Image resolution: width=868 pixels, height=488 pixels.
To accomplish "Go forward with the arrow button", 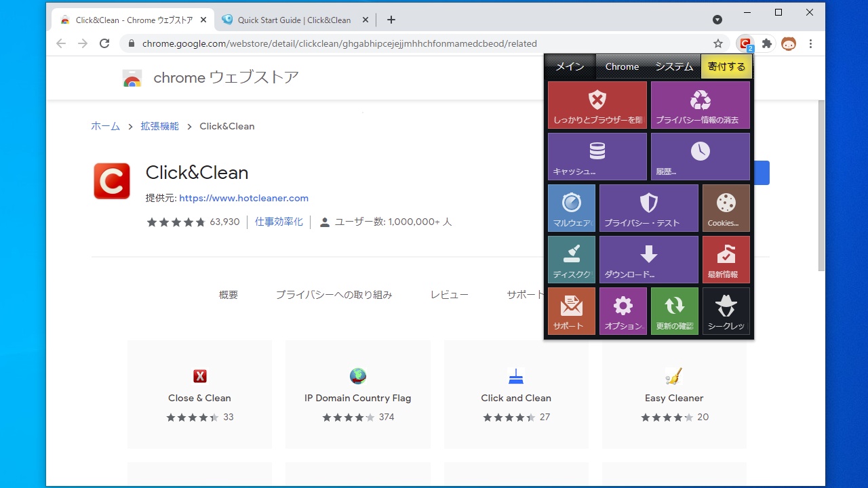I will click(x=83, y=43).
